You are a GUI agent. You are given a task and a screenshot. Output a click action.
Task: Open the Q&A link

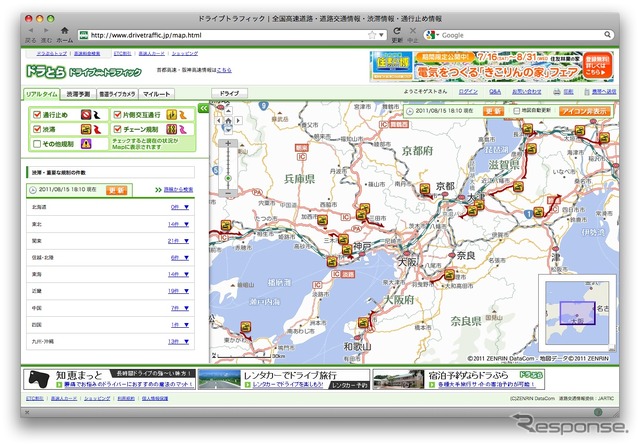(x=495, y=92)
